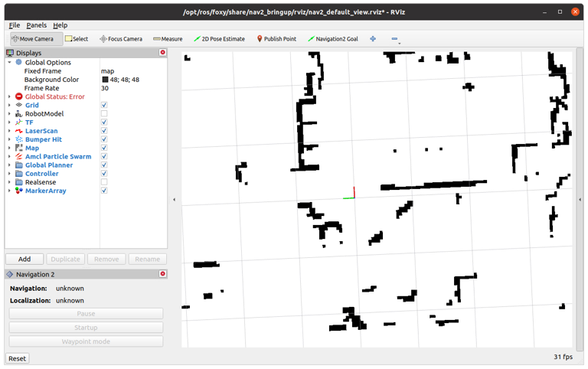
Task: Uncheck the LaserScan display
Action: click(104, 131)
